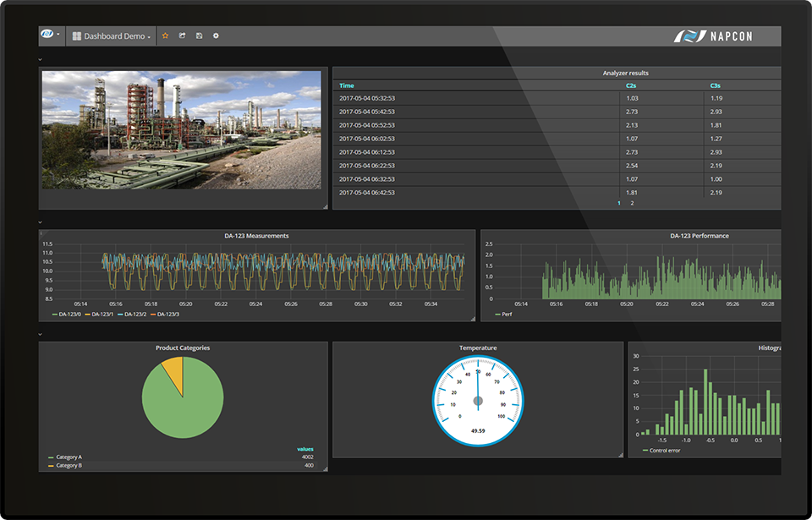
Task: Star the dashboard as favorite
Action: tap(166, 36)
